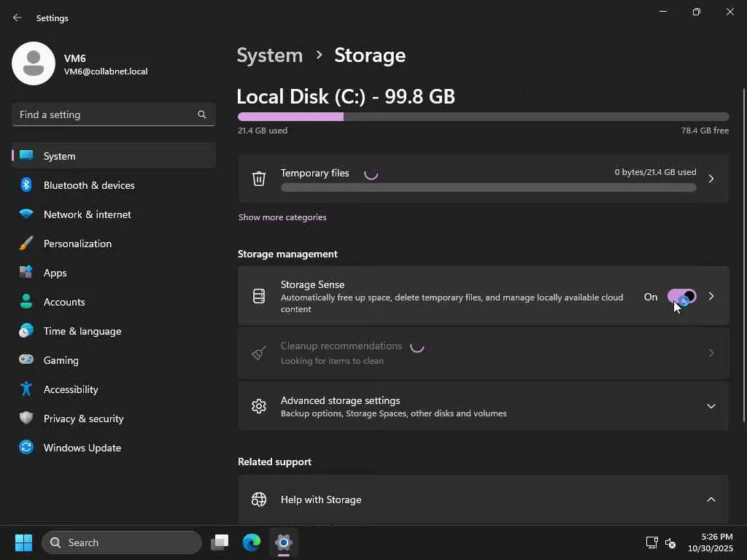Open Microsoft Edge from the taskbar
This screenshot has width=747, height=560.
(x=252, y=542)
